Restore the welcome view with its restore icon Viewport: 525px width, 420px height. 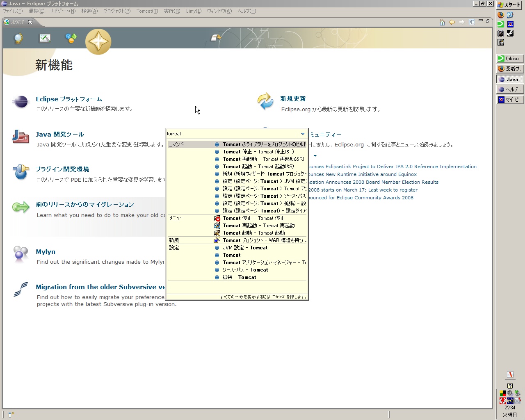[x=488, y=21]
